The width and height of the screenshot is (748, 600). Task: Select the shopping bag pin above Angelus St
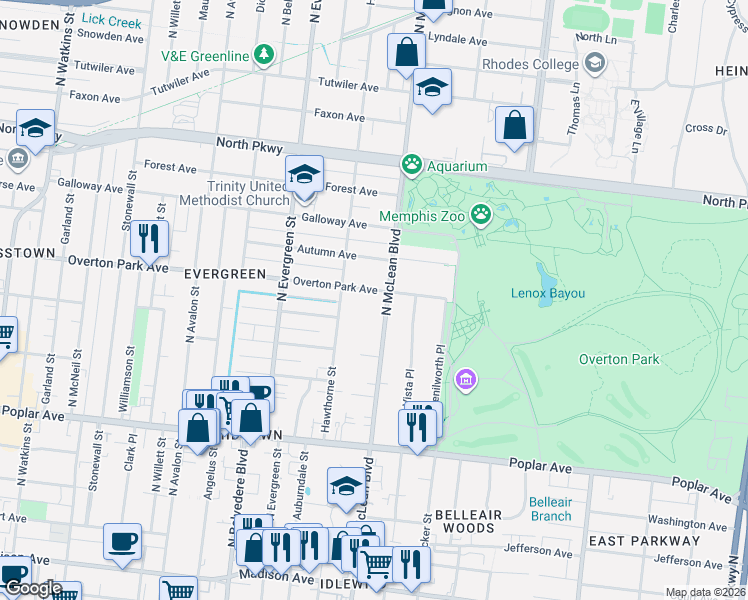(197, 431)
